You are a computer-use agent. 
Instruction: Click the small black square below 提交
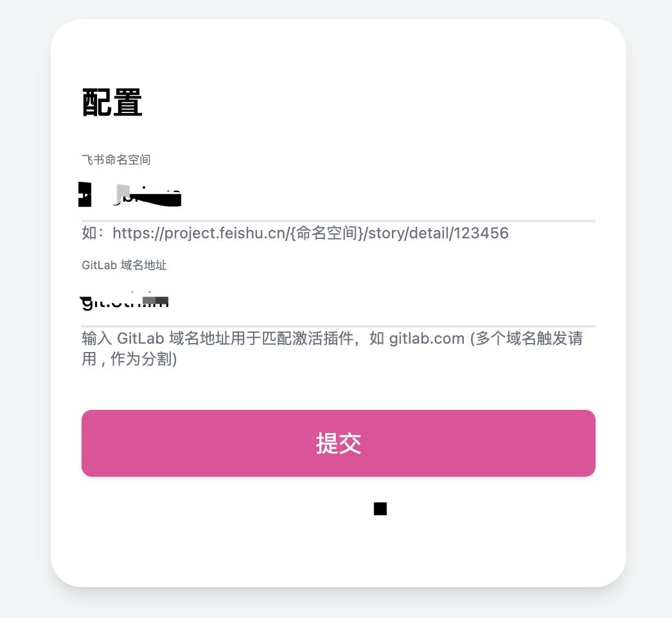pyautogui.click(x=380, y=509)
